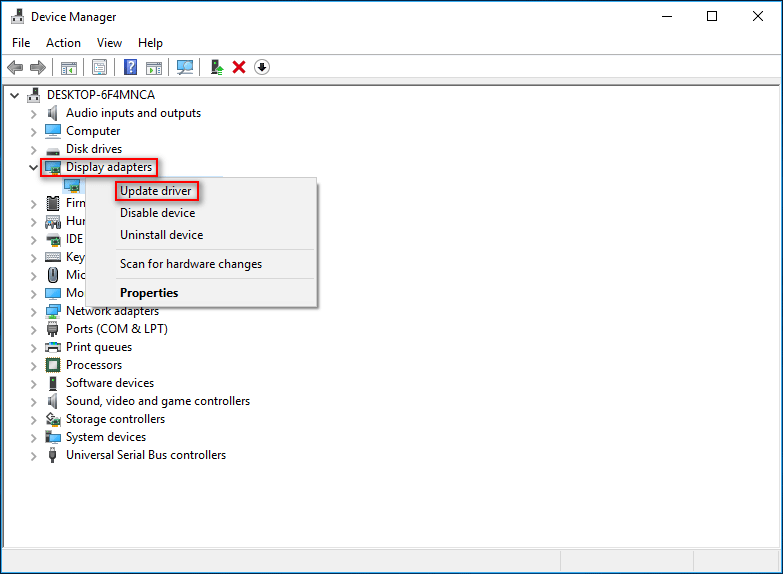Click the Disable device down-arrow icon
The height and width of the screenshot is (574, 783).
[262, 67]
